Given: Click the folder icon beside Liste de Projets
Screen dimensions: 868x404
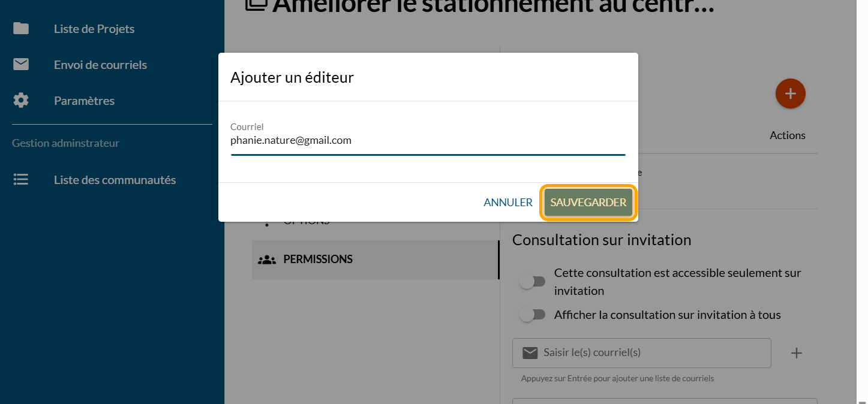Looking at the screenshot, I should coord(21,29).
